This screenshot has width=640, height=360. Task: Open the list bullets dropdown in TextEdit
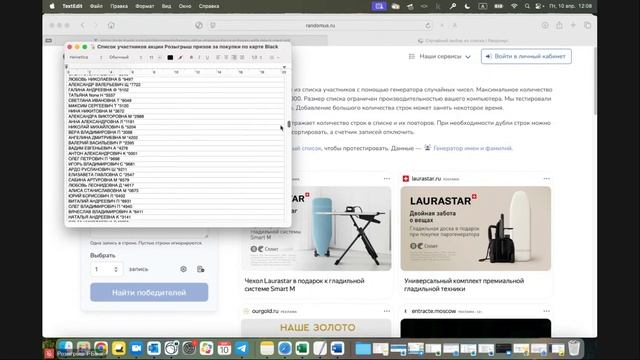pos(274,58)
